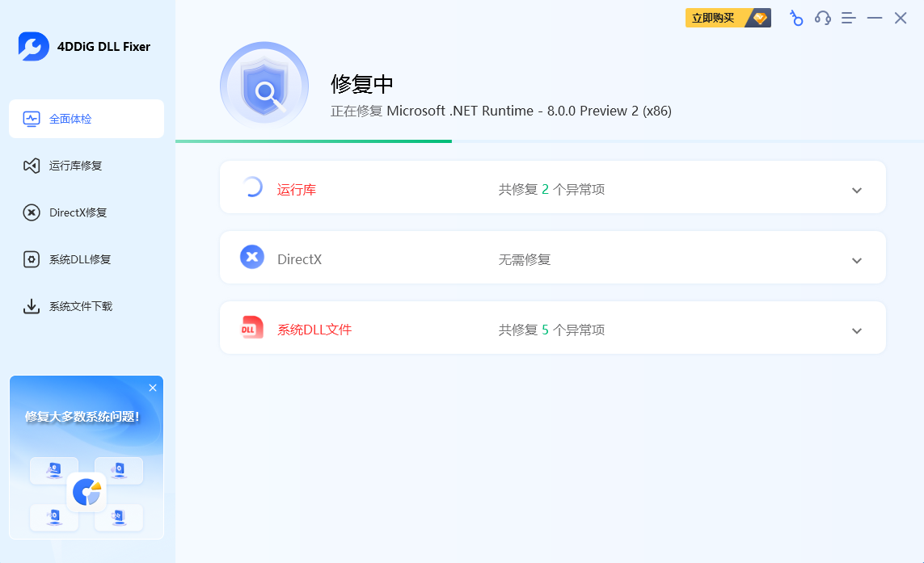Expand the 系统DLL文件 row chevron
Image resolution: width=924 pixels, height=563 pixels.
pyautogui.click(x=857, y=331)
